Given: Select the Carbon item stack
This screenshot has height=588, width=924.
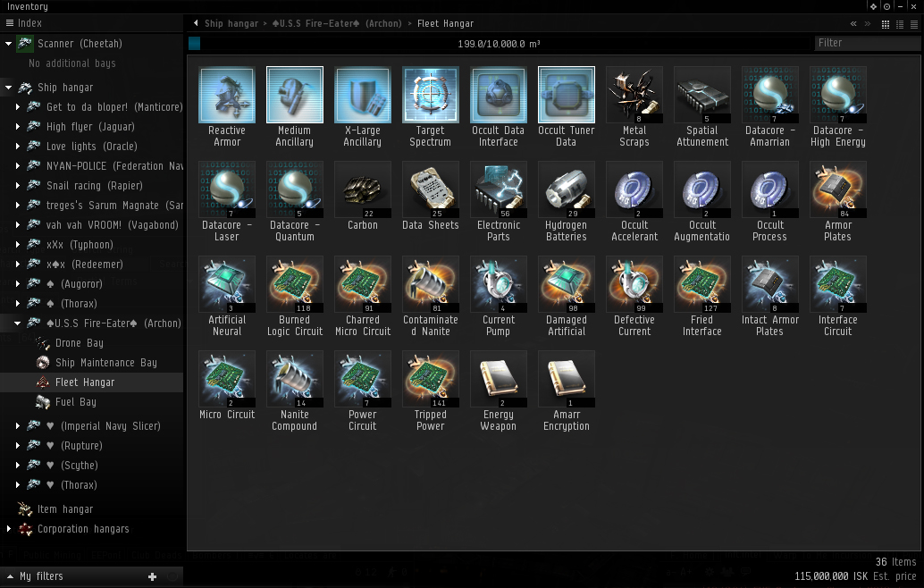Looking at the screenshot, I should (363, 189).
